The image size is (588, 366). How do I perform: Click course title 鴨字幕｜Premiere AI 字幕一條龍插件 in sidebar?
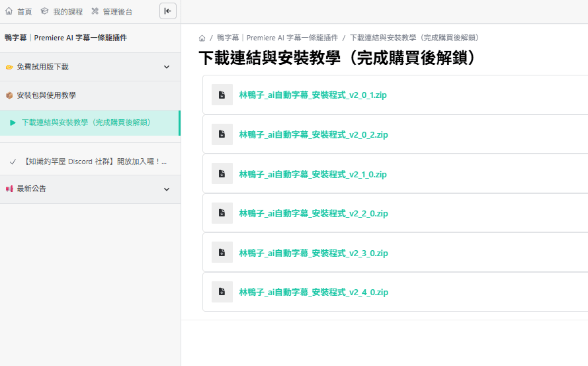[65, 38]
